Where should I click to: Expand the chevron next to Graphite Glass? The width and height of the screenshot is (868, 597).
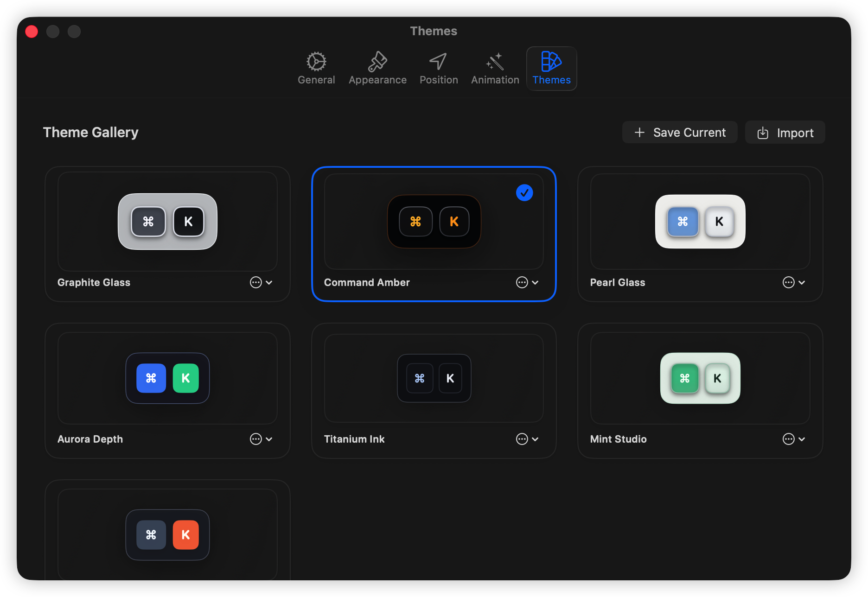269,283
